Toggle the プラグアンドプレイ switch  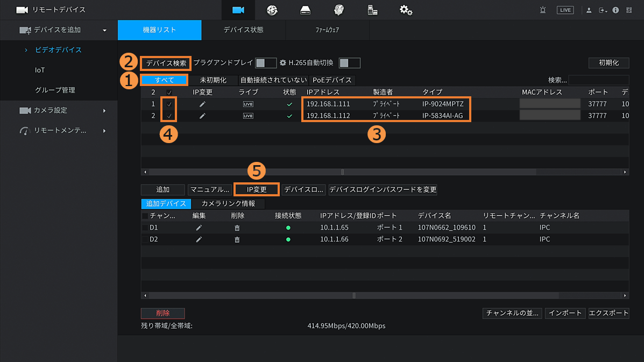265,63
